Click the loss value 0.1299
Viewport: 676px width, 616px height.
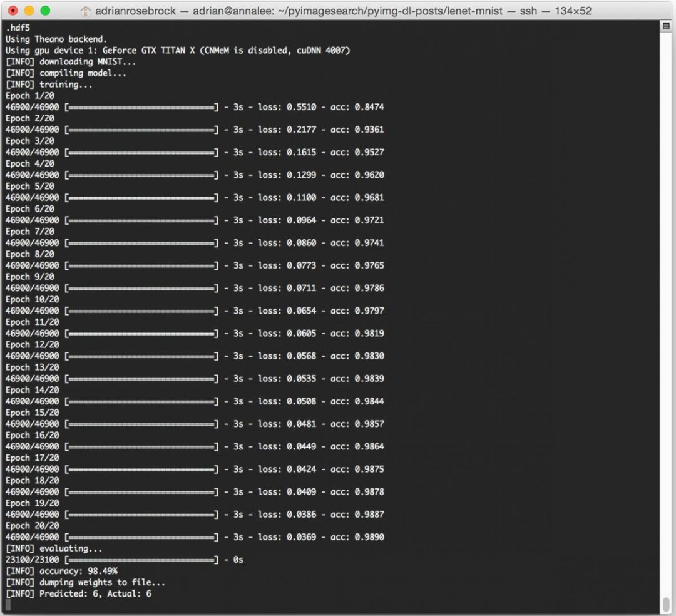pyautogui.click(x=301, y=175)
